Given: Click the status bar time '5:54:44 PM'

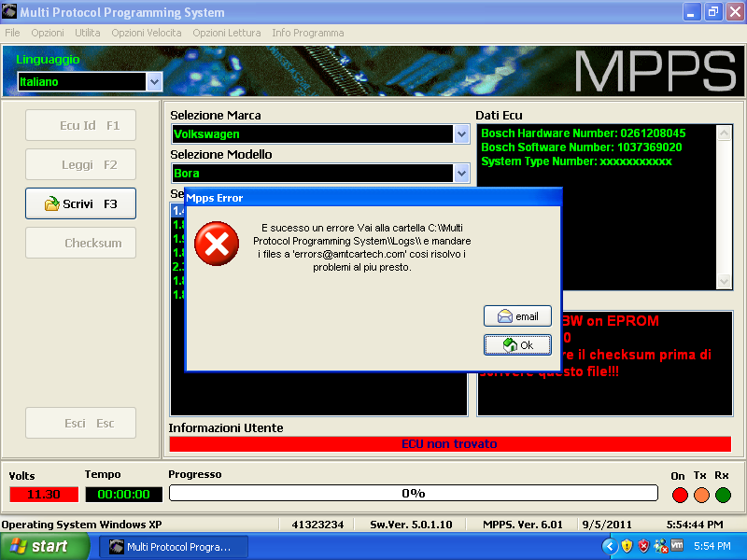Looking at the screenshot, I should point(695,525).
